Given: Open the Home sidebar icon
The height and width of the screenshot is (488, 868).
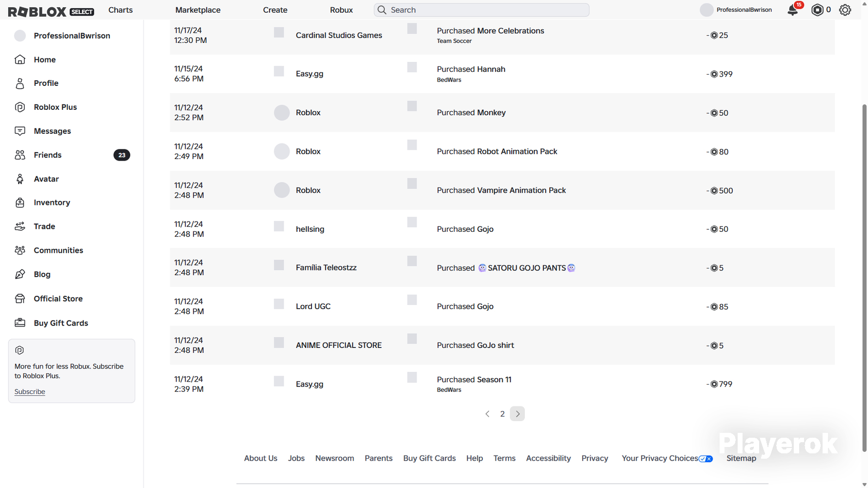Looking at the screenshot, I should 20,60.
